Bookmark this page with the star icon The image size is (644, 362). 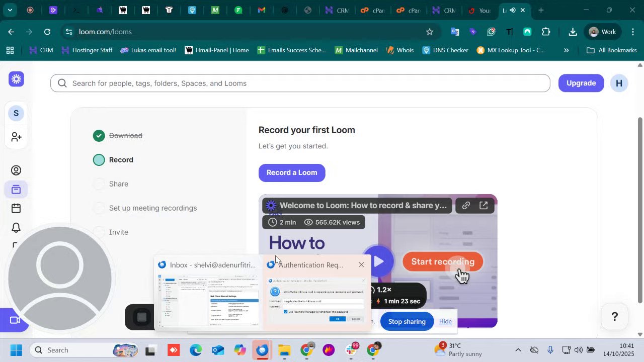click(x=430, y=32)
